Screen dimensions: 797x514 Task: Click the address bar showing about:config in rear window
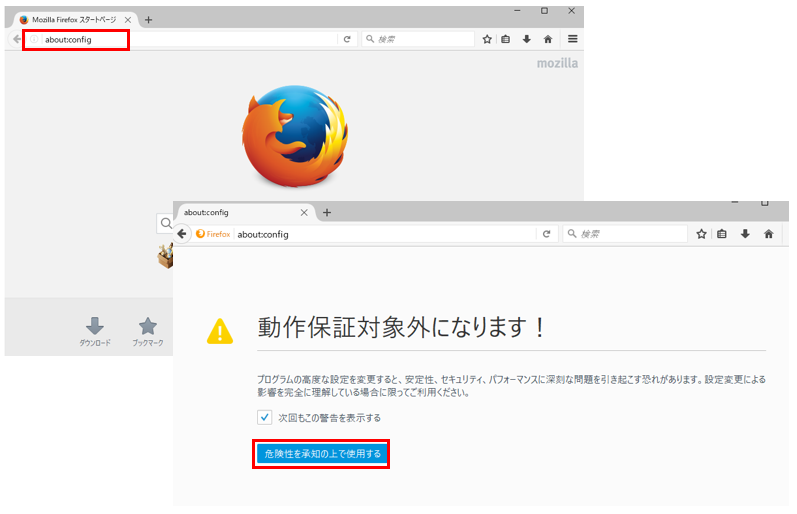point(188,39)
